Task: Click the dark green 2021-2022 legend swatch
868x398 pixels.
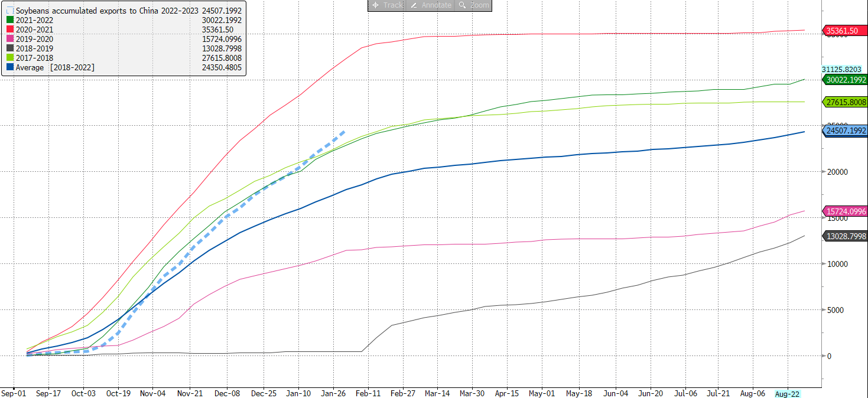Action: [x=10, y=19]
